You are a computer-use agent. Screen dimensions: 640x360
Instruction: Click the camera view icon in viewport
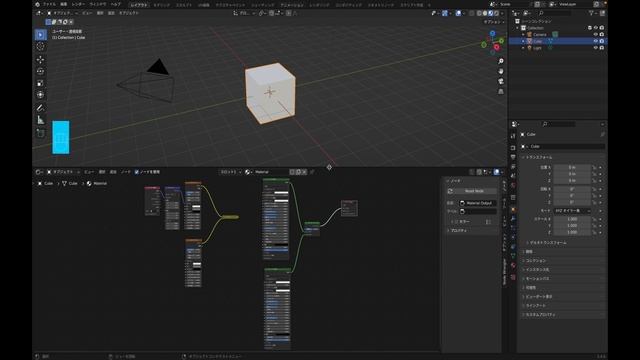point(501,81)
